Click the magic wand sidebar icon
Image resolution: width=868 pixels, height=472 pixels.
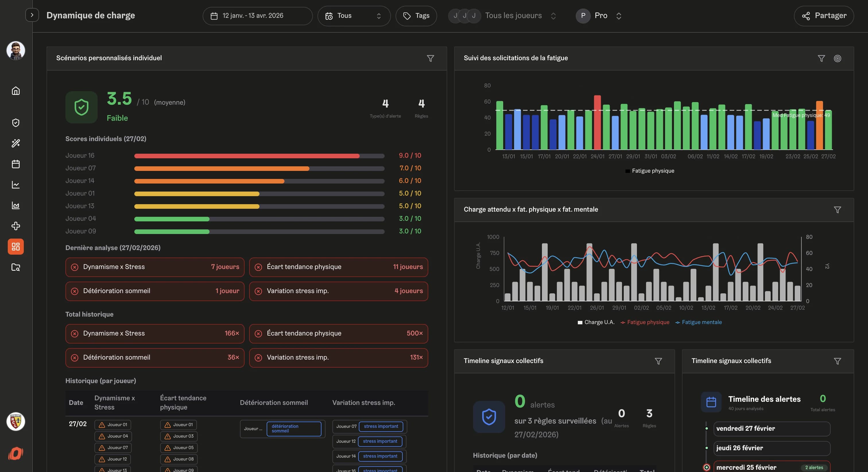tap(15, 143)
